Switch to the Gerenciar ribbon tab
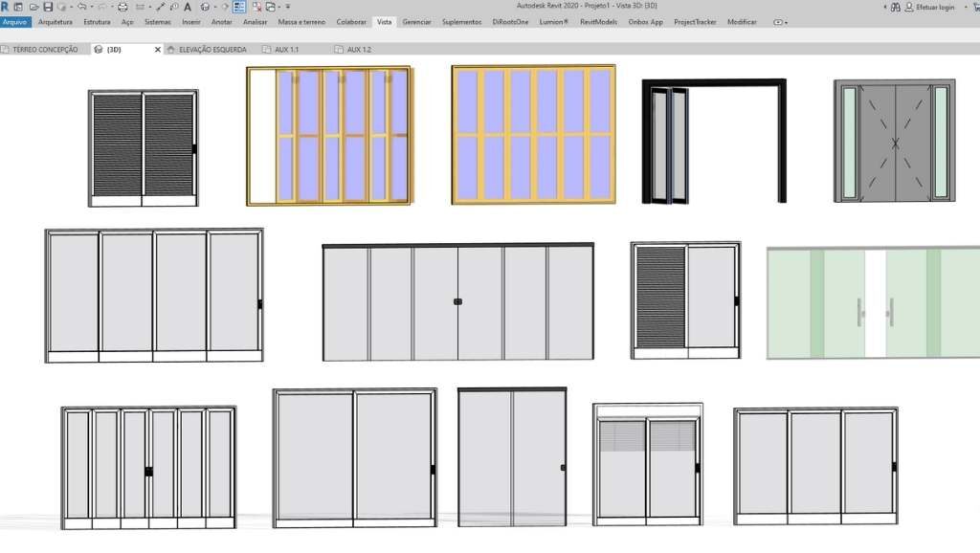 point(416,21)
